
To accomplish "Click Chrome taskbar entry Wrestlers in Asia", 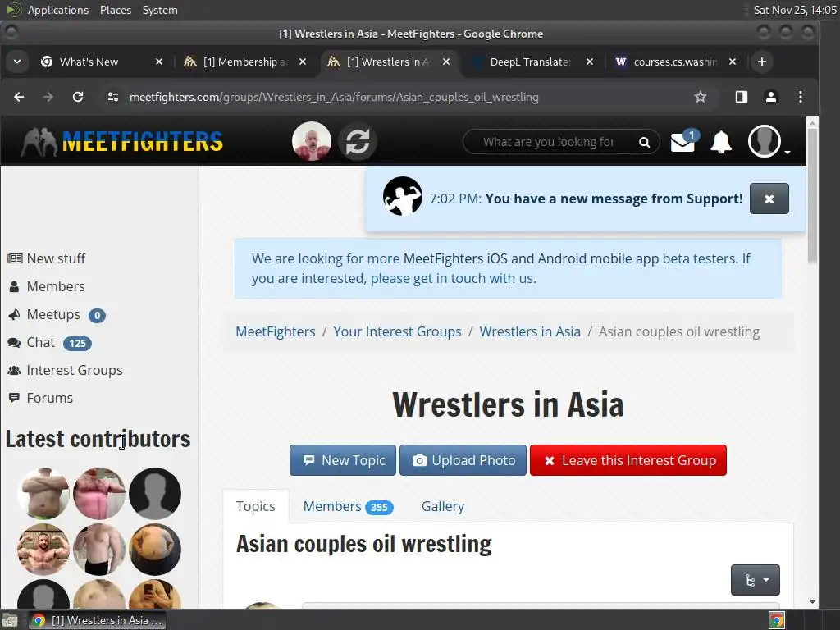I will [97, 620].
